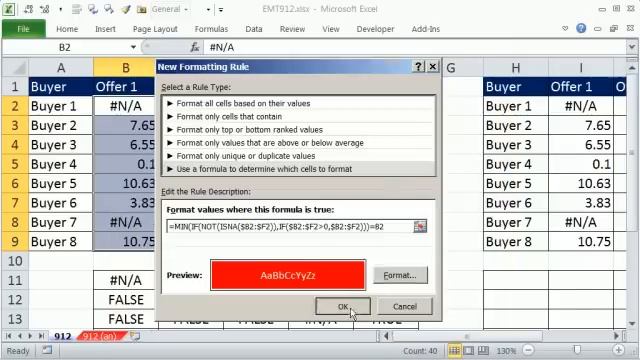Click the dialog's question mark help button
The image size is (640, 360).
pyautogui.click(x=418, y=67)
